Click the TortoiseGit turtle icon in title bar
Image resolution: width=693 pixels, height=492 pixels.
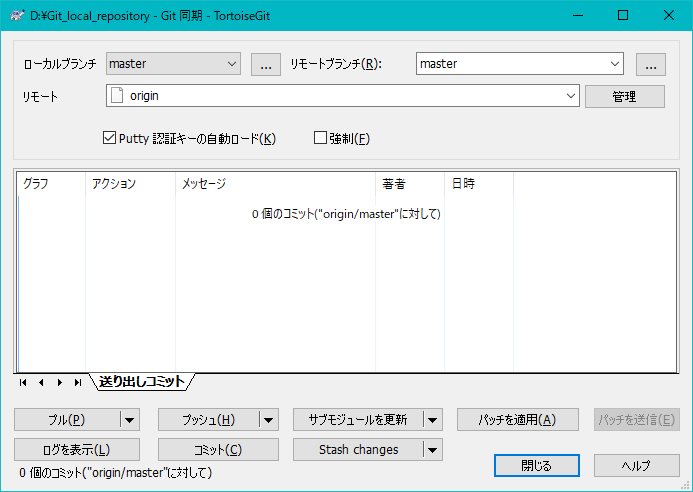click(x=17, y=16)
